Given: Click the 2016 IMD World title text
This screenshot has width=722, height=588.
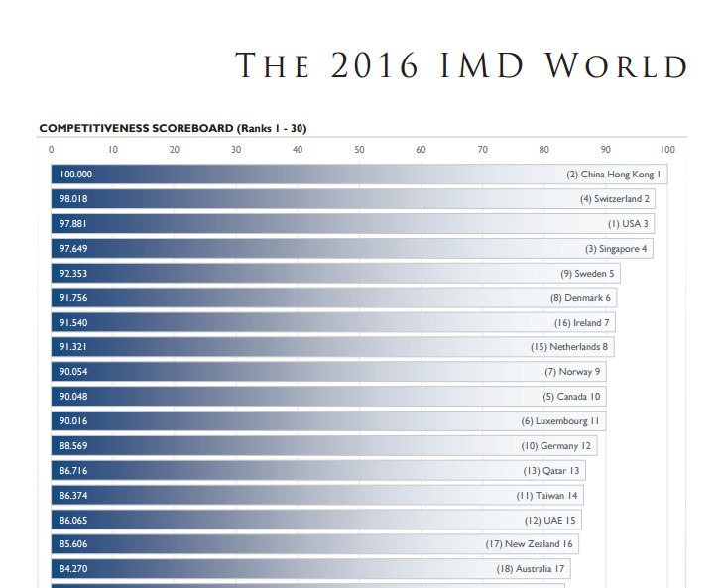Looking at the screenshot, I should [x=461, y=65].
